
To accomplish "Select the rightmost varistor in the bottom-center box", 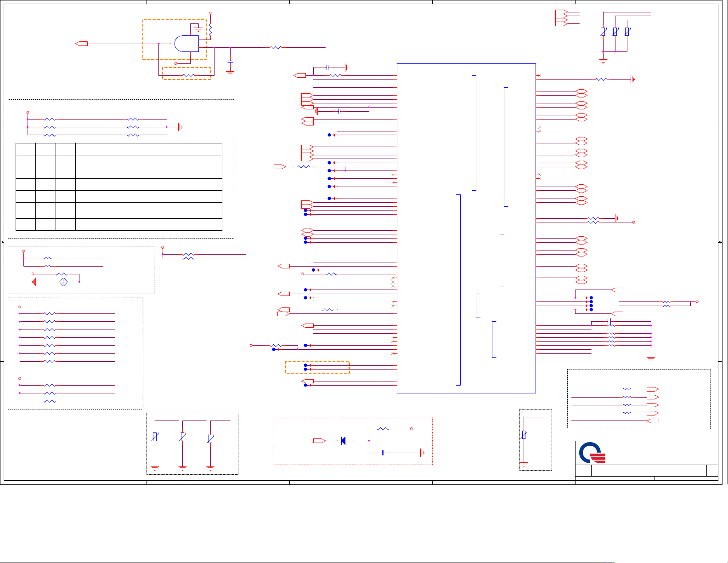I will click(210, 438).
